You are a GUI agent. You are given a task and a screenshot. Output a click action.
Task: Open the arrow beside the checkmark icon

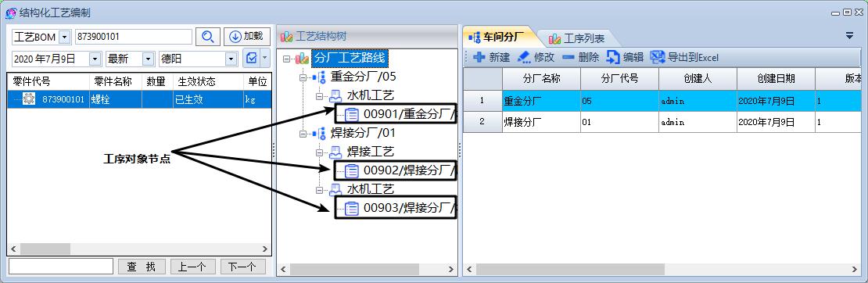pyautogui.click(x=264, y=58)
